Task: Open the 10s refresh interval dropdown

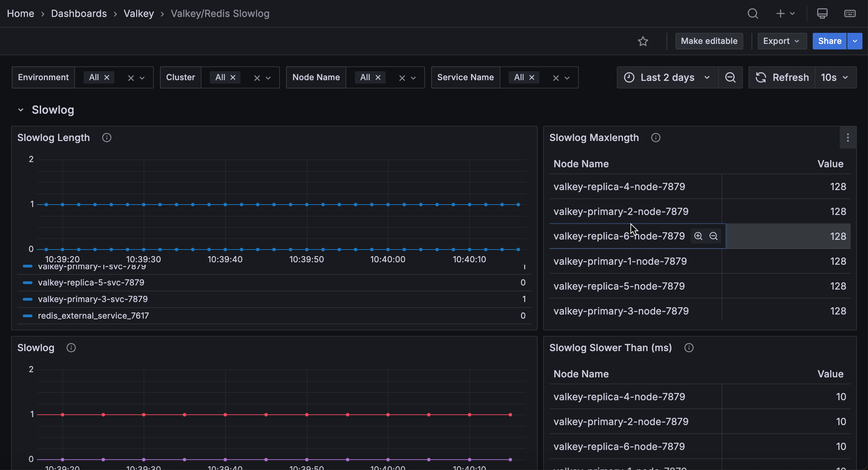Action: [834, 77]
